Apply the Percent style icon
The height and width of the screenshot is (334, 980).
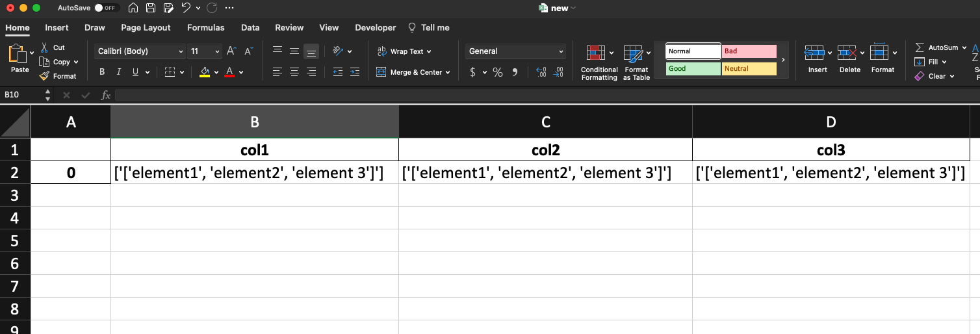click(498, 72)
